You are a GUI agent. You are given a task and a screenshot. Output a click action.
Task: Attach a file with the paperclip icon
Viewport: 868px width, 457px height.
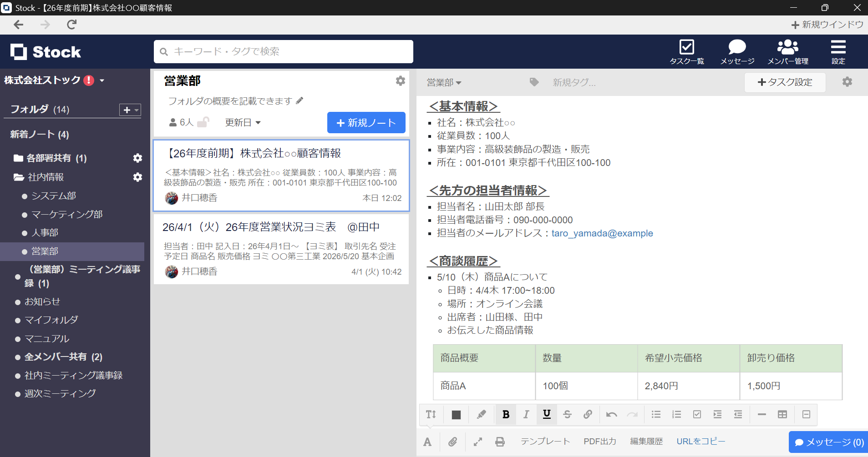pos(452,441)
